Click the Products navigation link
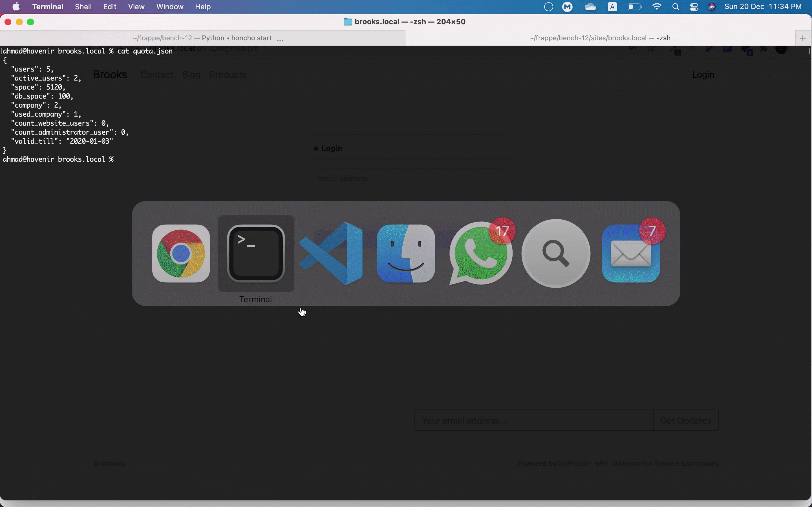This screenshot has width=812, height=507. [x=228, y=75]
